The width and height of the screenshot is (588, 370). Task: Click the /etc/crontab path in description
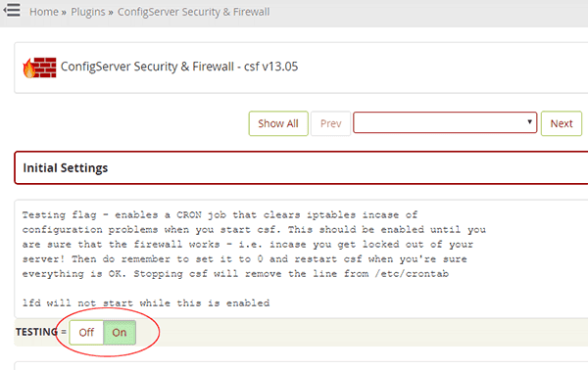pyautogui.click(x=412, y=274)
